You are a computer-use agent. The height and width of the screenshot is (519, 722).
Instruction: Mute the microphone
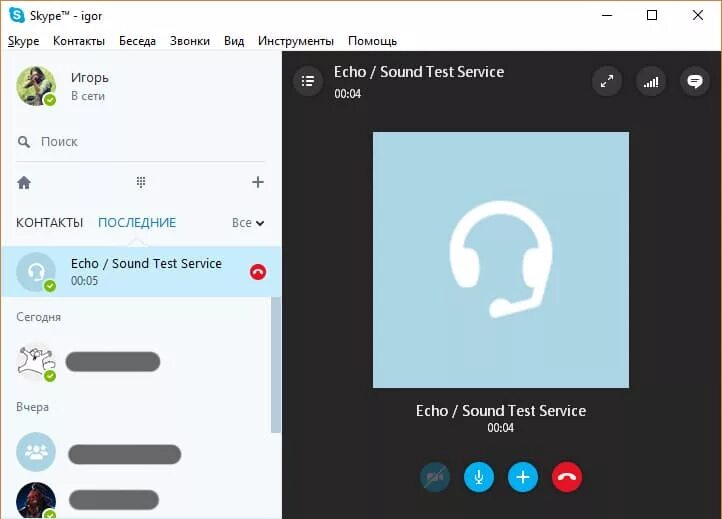[x=479, y=477]
